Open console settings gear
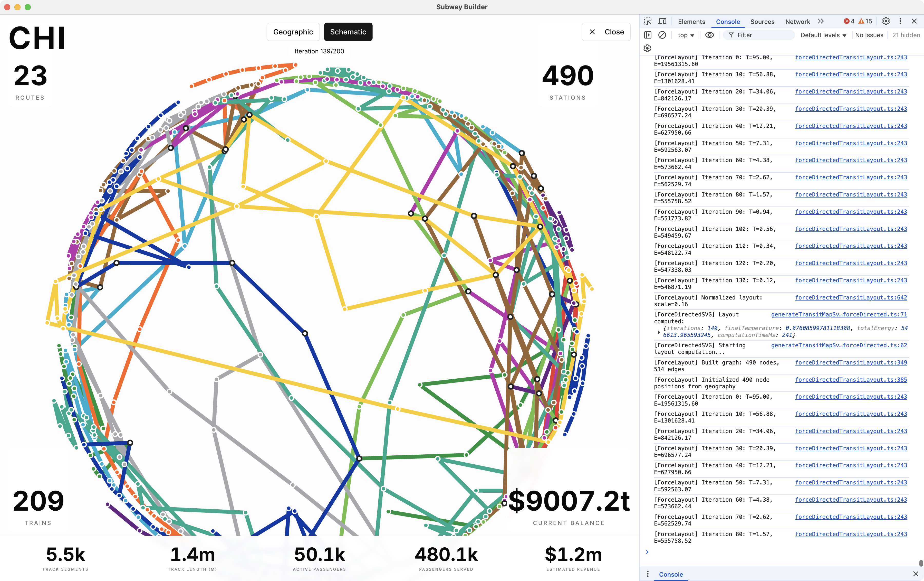This screenshot has width=924, height=581. (x=647, y=48)
